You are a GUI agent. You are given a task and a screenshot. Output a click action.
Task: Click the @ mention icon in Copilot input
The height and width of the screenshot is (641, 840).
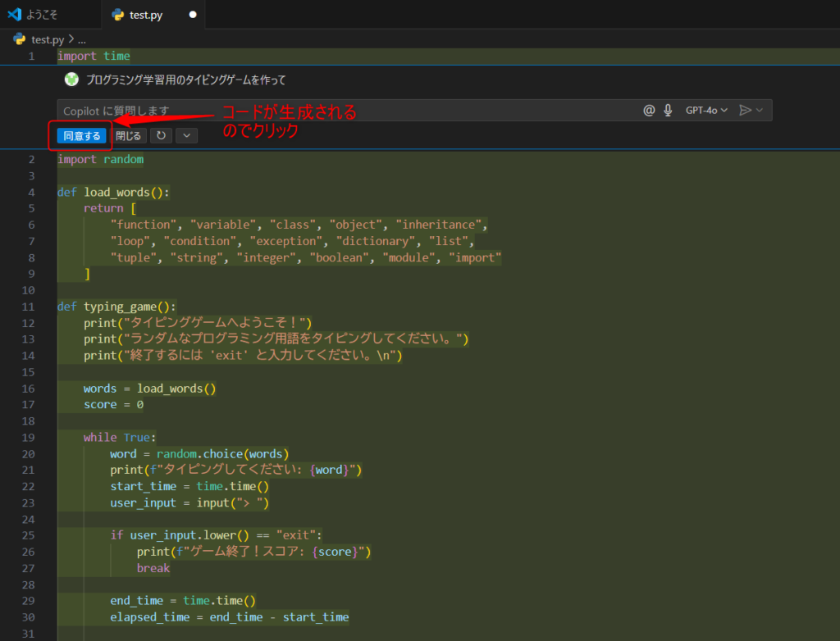649,111
